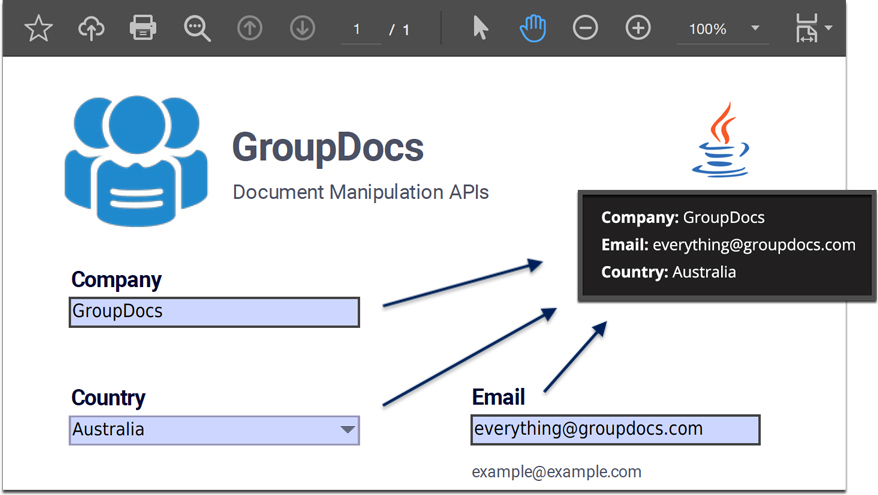878x495 pixels.
Task: Enable the hand pan tool
Action: click(x=533, y=29)
